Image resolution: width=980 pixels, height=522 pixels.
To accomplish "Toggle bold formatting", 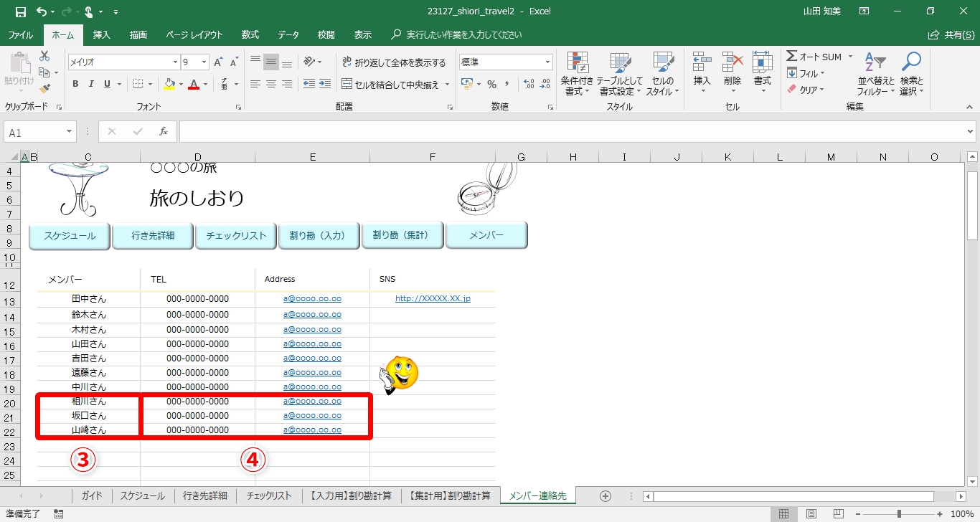I will tap(75, 84).
